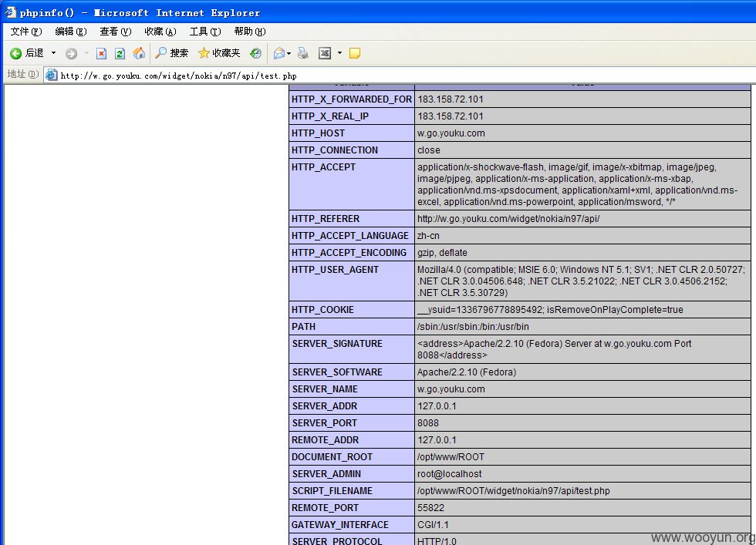Expand the Mail dropdown arrow
Image resolution: width=756 pixels, height=545 pixels.
tap(289, 53)
